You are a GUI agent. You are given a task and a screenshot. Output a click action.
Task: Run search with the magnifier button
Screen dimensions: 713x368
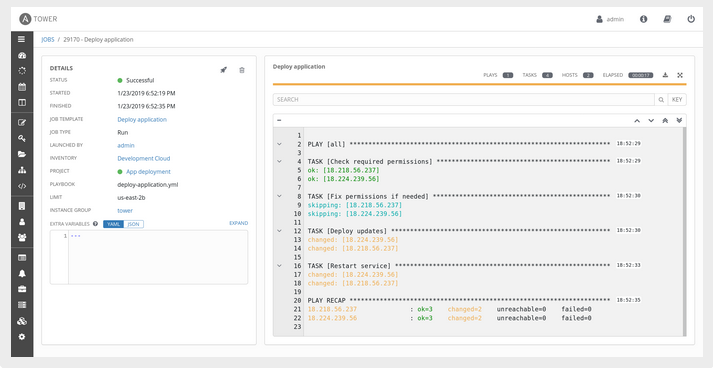661,100
